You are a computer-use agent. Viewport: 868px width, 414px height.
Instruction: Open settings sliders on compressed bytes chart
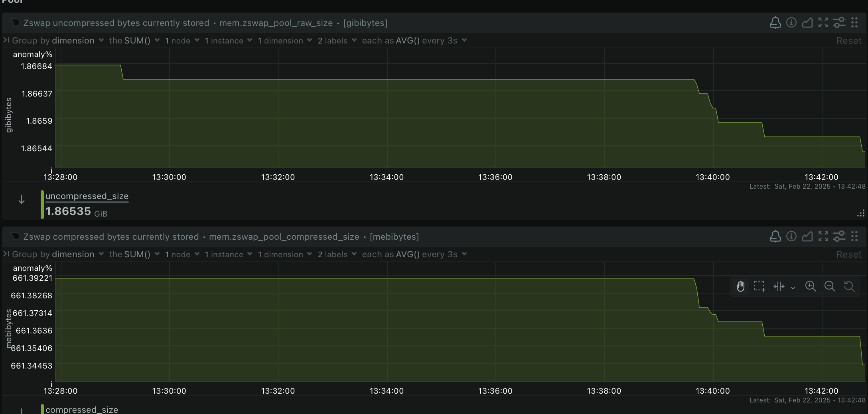coord(839,237)
